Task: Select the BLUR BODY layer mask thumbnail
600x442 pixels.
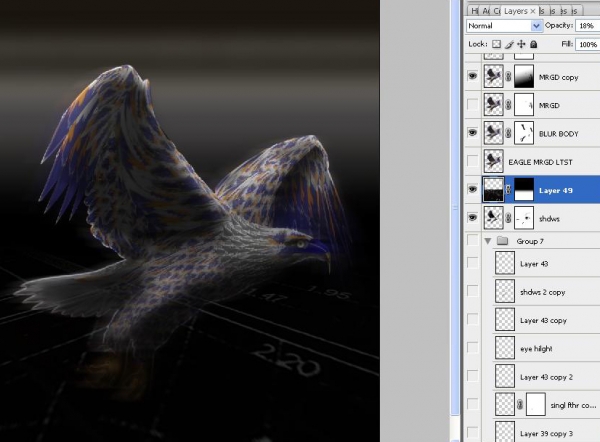Action: click(524, 133)
